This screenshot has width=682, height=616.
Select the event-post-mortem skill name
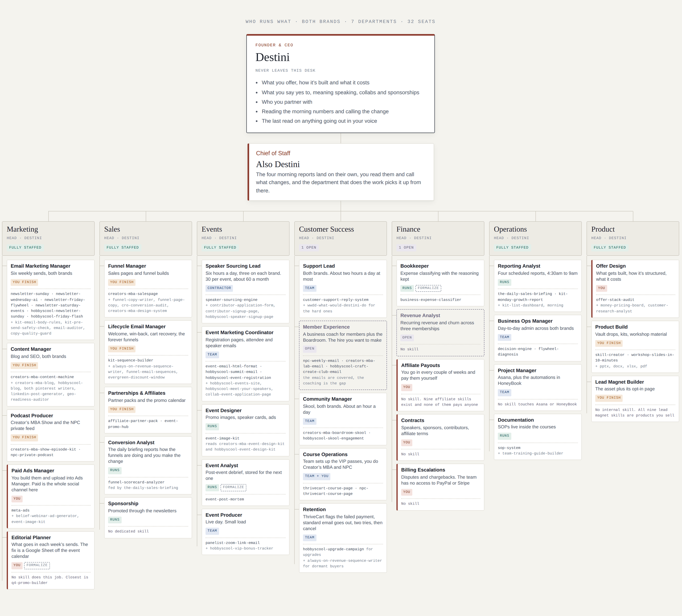tap(225, 499)
